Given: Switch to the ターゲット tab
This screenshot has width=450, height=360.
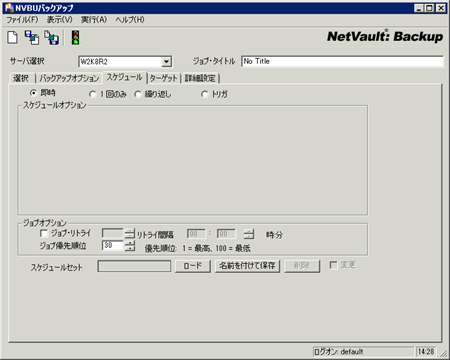Looking at the screenshot, I should click(x=163, y=78).
